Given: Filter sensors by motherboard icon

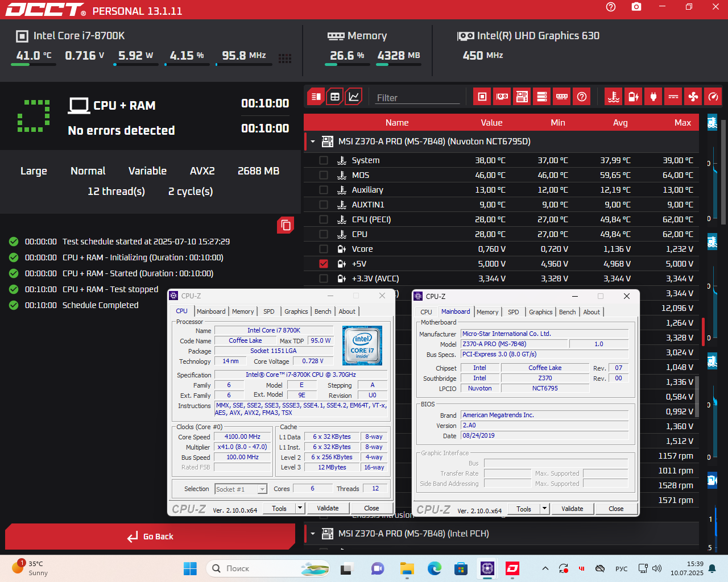Looking at the screenshot, I should pyautogui.click(x=522, y=97).
